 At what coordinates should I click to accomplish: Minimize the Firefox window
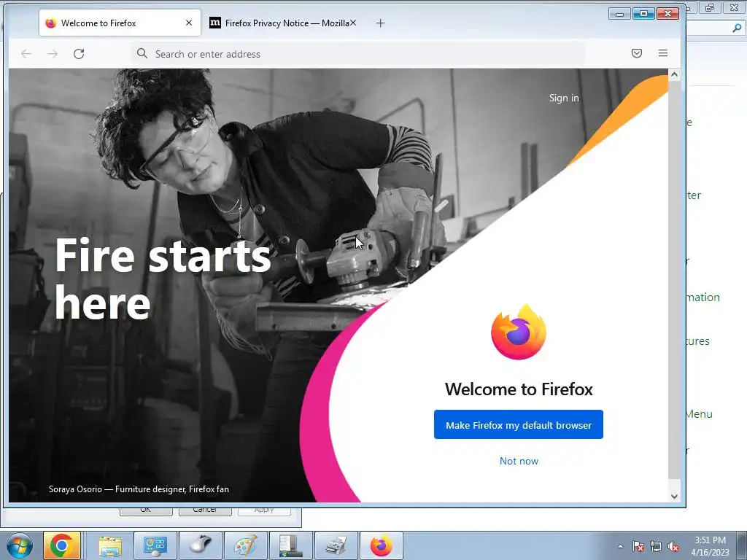point(619,14)
